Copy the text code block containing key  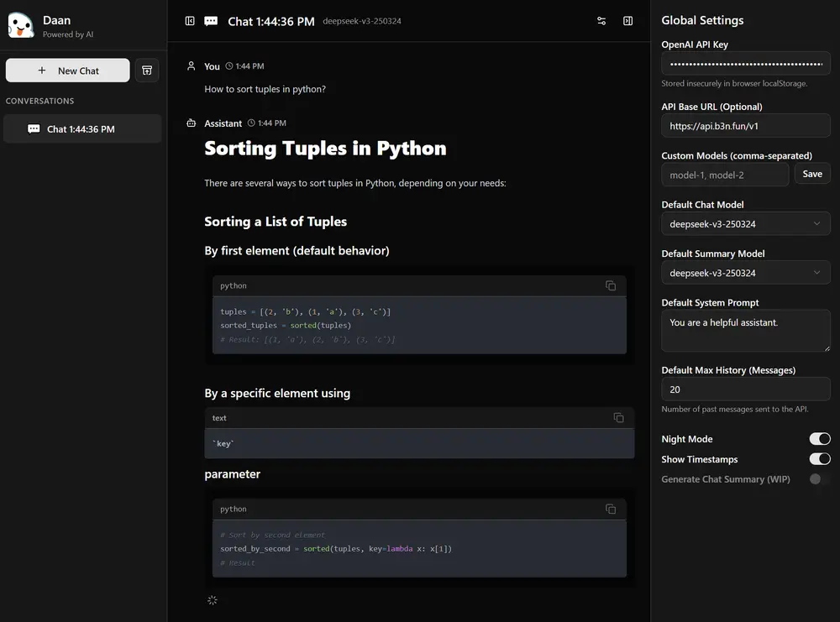point(618,417)
